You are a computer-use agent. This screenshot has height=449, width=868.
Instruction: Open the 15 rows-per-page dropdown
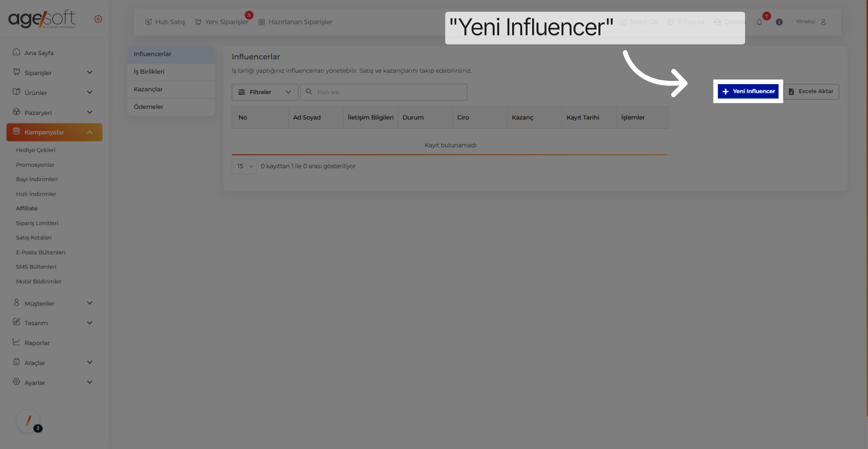[244, 166]
